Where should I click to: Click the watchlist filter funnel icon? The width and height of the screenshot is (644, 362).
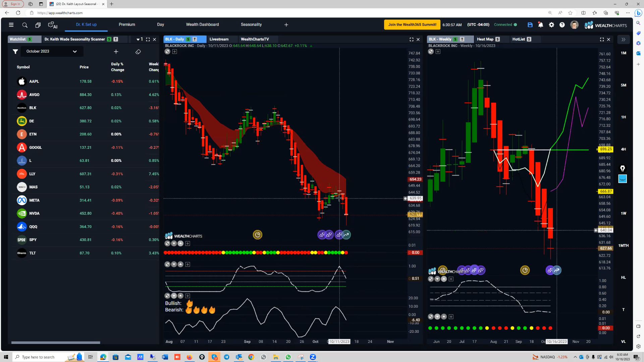point(15,52)
